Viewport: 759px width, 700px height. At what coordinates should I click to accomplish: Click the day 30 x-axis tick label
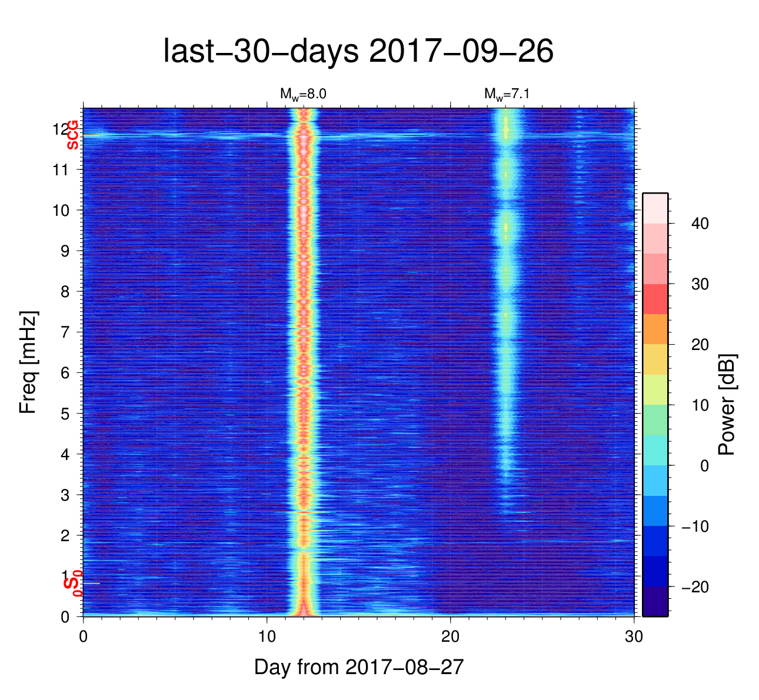tap(634, 636)
